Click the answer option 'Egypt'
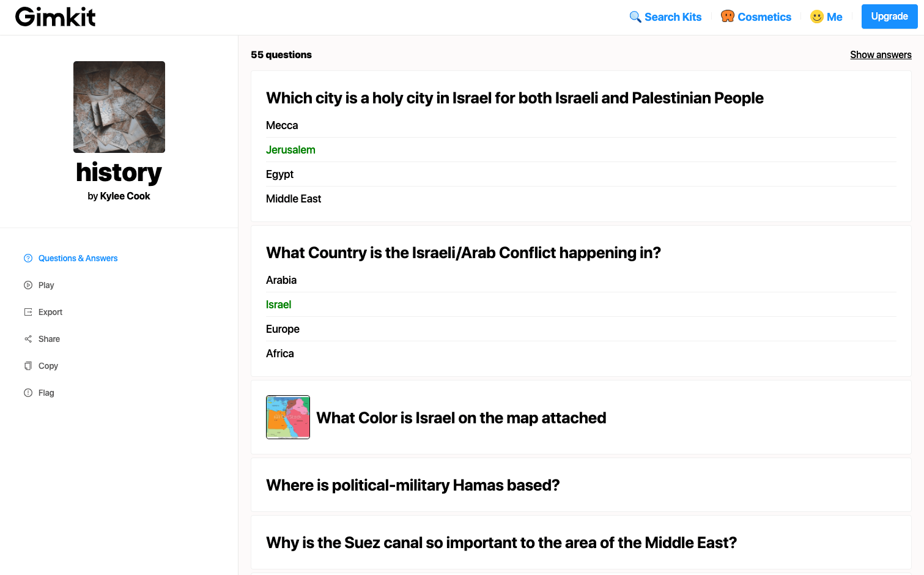Image resolution: width=924 pixels, height=575 pixels. [279, 174]
